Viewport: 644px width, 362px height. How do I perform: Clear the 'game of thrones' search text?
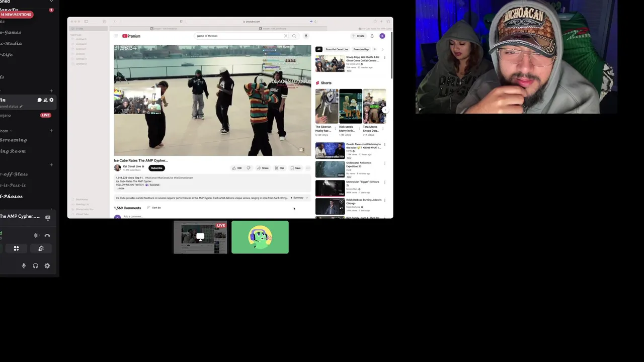pyautogui.click(x=285, y=36)
